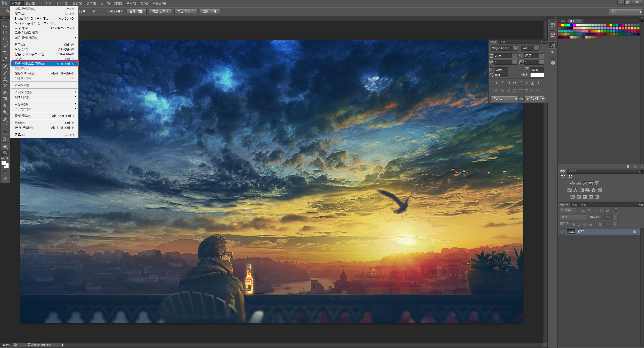The height and width of the screenshot is (348, 644).
Task: Open the Malgun Gothic font family dropdown
Action: tap(515, 48)
